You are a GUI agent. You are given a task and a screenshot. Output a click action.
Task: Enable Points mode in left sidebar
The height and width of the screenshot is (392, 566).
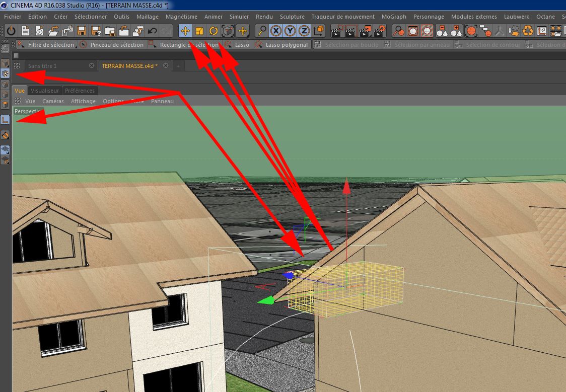pyautogui.click(x=5, y=85)
